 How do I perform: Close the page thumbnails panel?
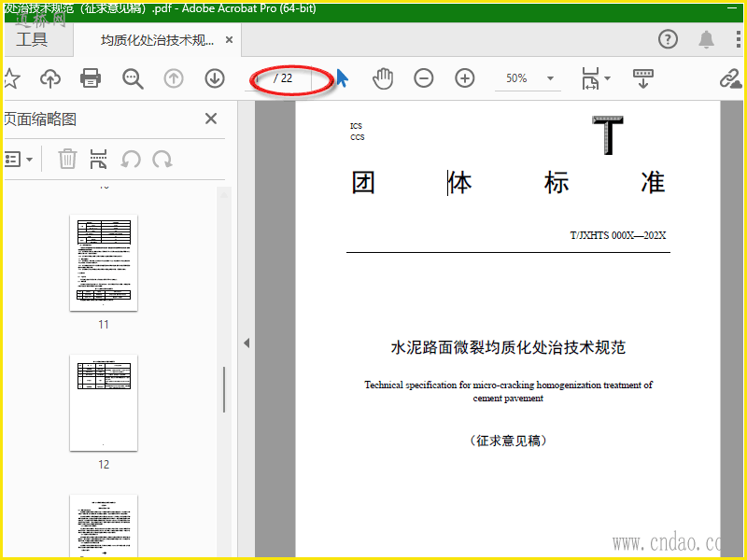pos(211,119)
